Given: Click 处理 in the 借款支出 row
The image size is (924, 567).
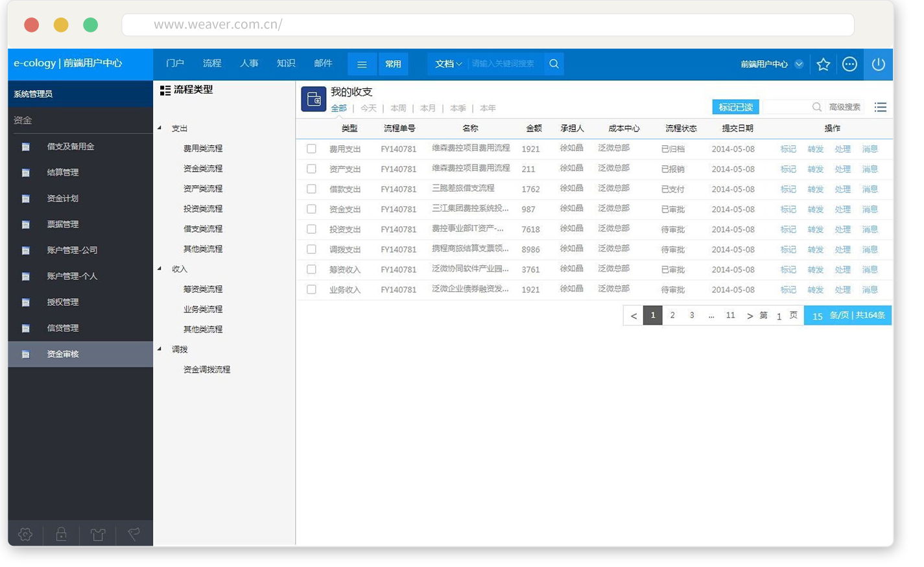Looking at the screenshot, I should pyautogui.click(x=843, y=189).
